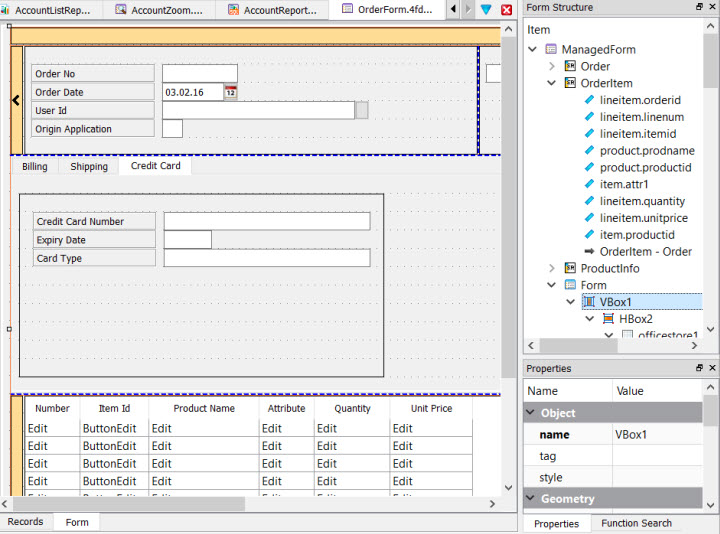The width and height of the screenshot is (720, 534).
Task: Undock the Form Structure panel
Action: 699,7
